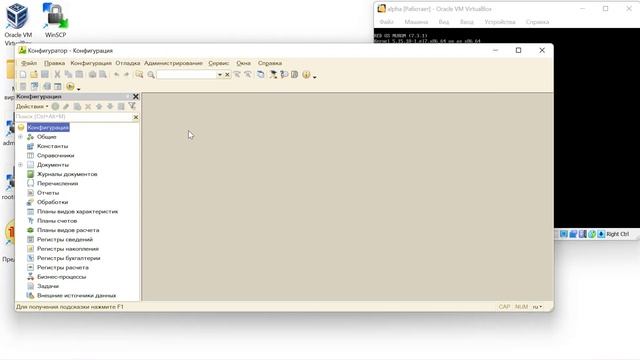Open dropdown arrow beside the debugging play icon
The height and width of the screenshot is (360, 640).
coord(79,88)
